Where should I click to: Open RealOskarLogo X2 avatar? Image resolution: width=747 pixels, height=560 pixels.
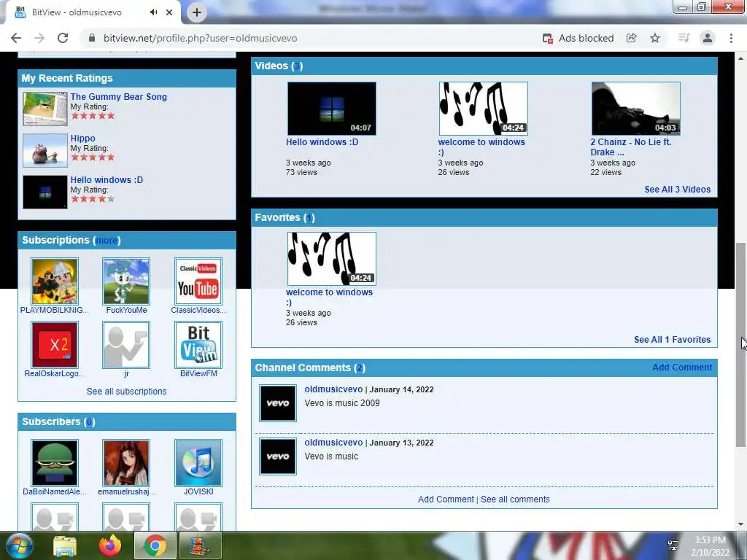(x=55, y=345)
